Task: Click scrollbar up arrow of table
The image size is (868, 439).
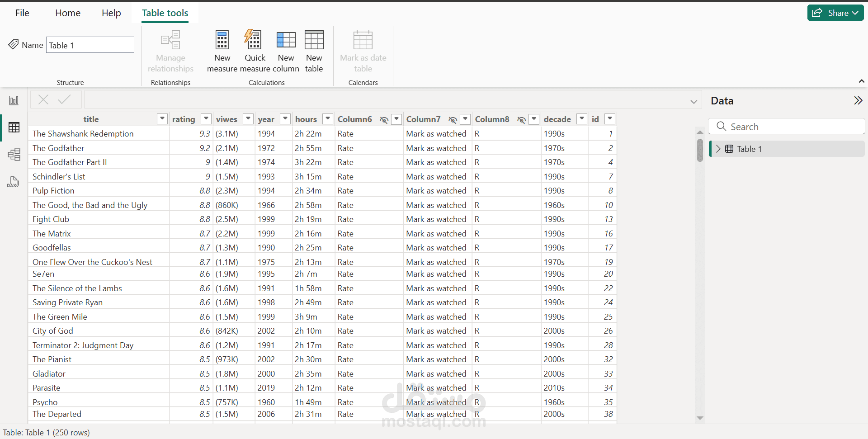Action: [700, 132]
